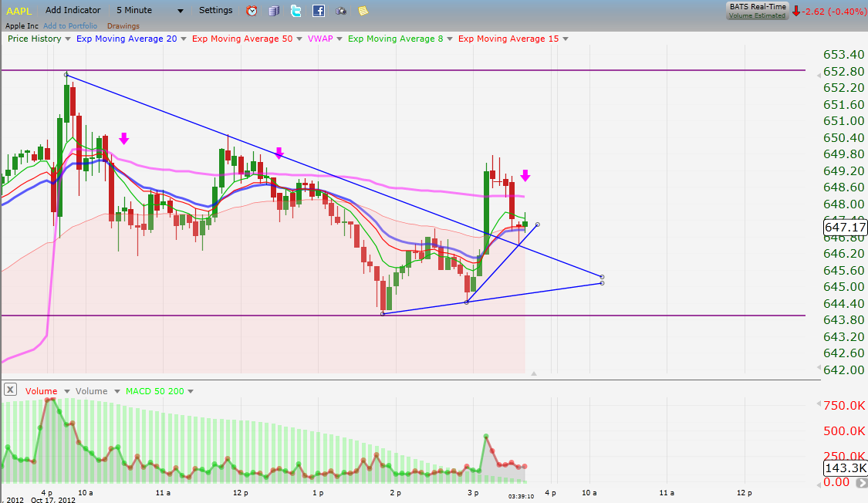Click the small triangle below chart divider
The width and height of the screenshot is (868, 503).
pos(534,374)
